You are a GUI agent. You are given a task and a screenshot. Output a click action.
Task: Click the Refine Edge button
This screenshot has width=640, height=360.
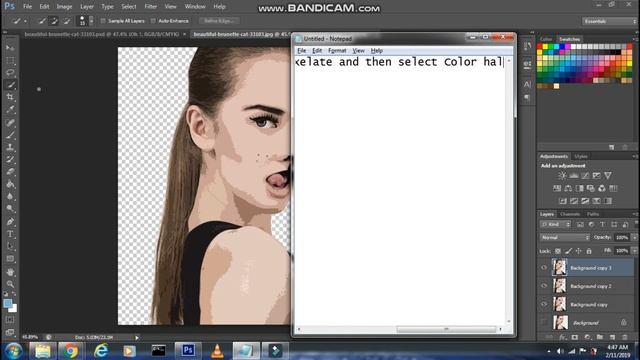[x=219, y=21]
